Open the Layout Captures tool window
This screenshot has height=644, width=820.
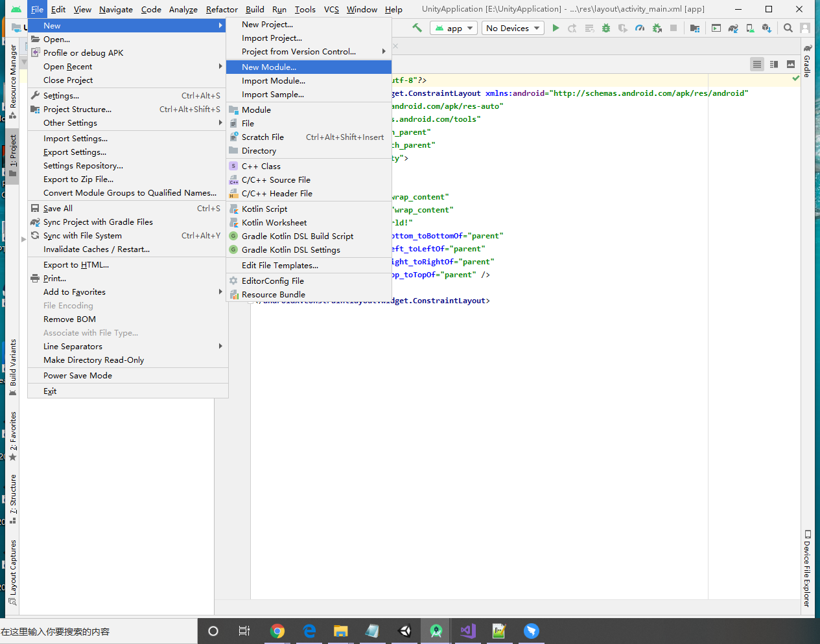pos(13,572)
